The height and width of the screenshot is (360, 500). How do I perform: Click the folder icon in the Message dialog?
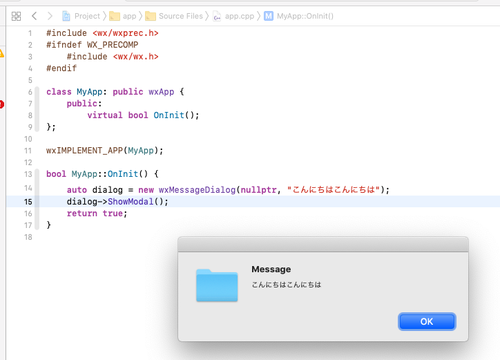[x=217, y=285]
